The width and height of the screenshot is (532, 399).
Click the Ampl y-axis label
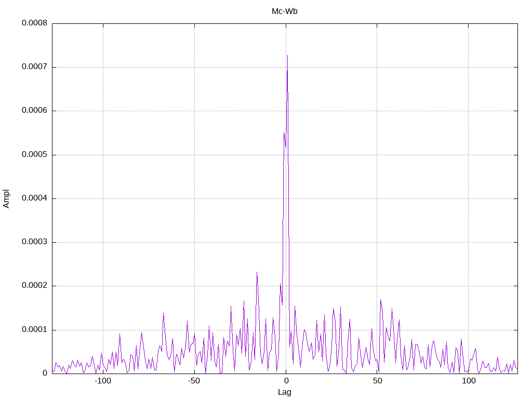tap(6, 199)
